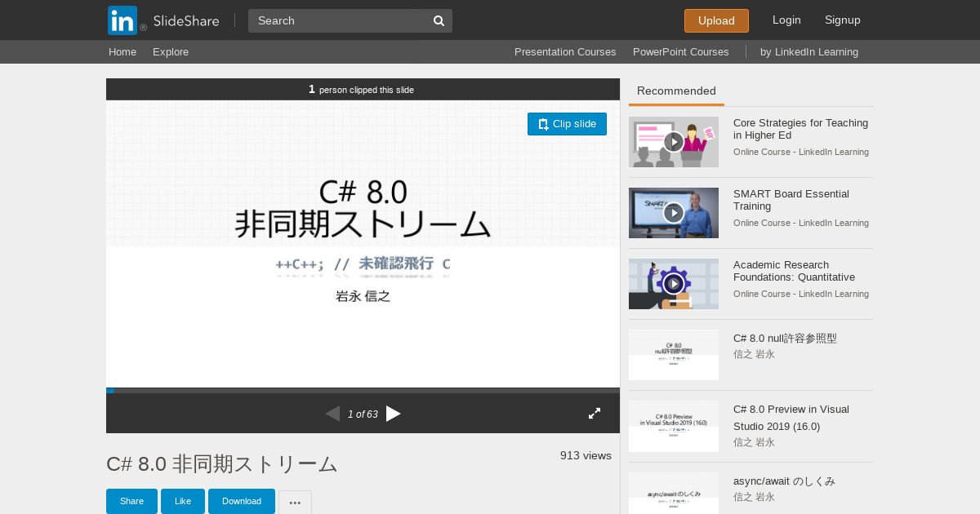Click by LinkedIn Learning link
Image resolution: width=980 pixels, height=514 pixels.
809,51
